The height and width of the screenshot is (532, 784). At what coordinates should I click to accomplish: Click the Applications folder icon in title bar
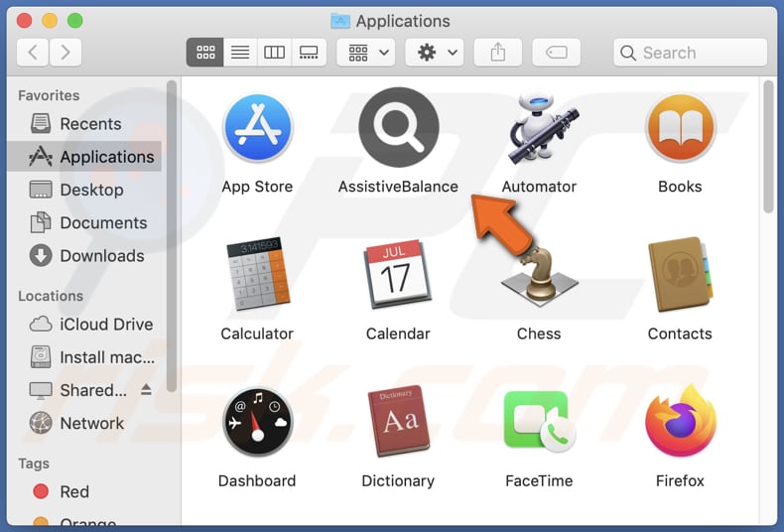click(340, 21)
